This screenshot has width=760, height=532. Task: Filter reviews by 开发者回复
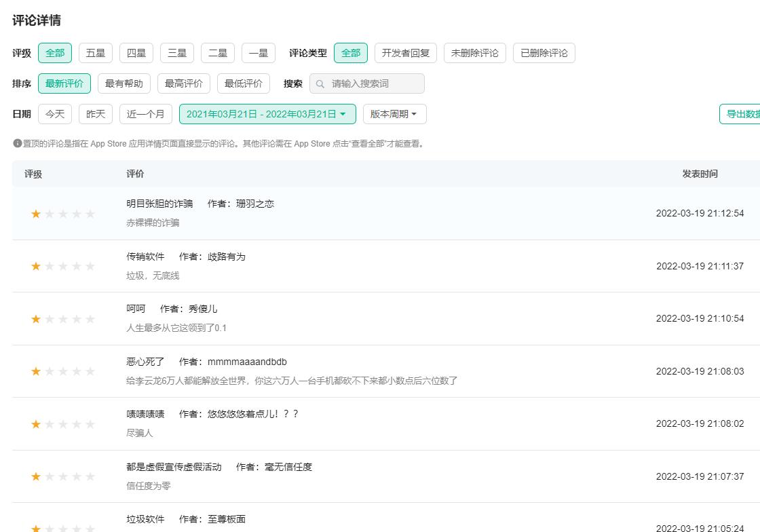(405, 53)
